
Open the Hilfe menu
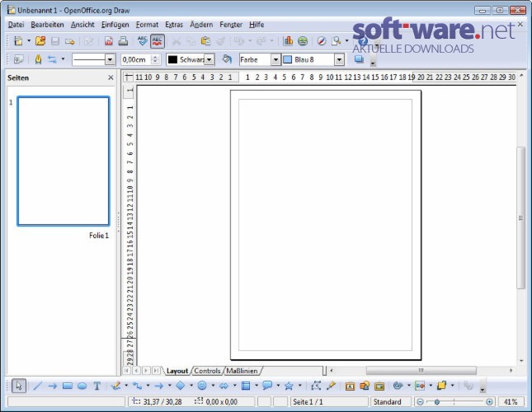tap(257, 25)
